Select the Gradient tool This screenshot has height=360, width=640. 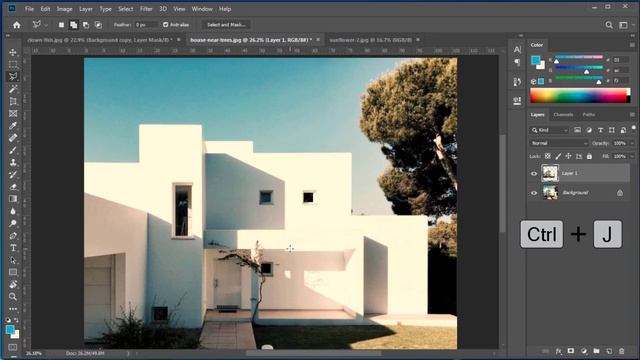point(13,199)
